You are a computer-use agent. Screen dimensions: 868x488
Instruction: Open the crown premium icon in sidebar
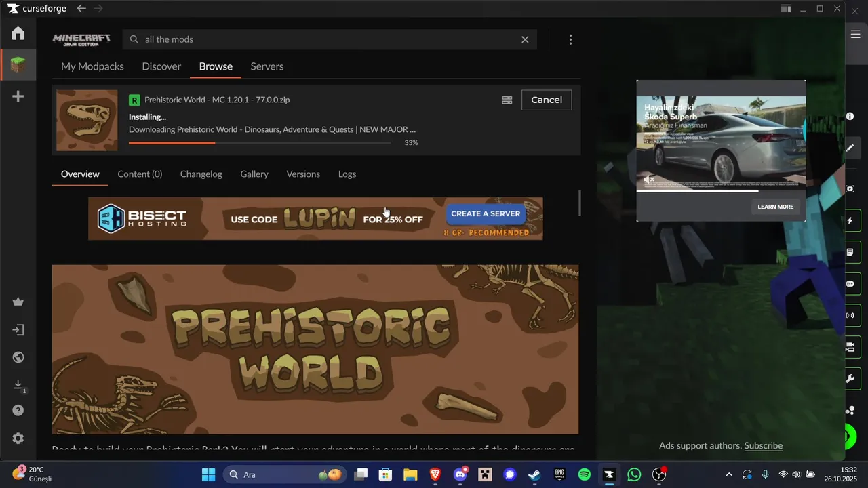18,302
